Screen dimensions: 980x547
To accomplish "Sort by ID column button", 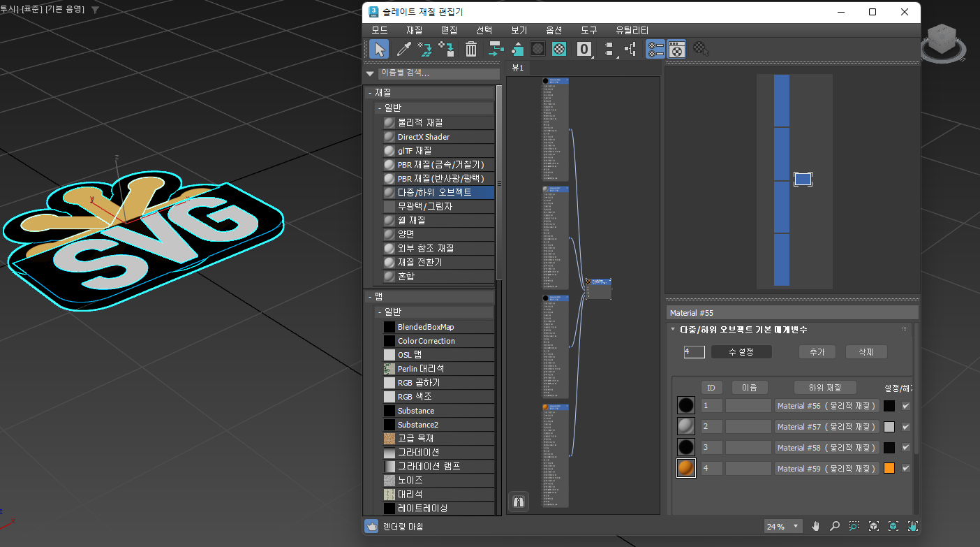I will tap(711, 388).
